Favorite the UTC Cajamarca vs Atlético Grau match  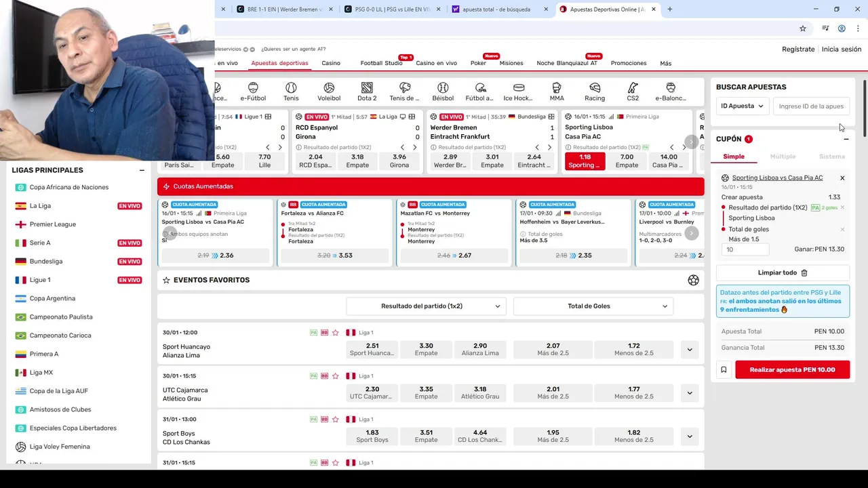pos(335,376)
